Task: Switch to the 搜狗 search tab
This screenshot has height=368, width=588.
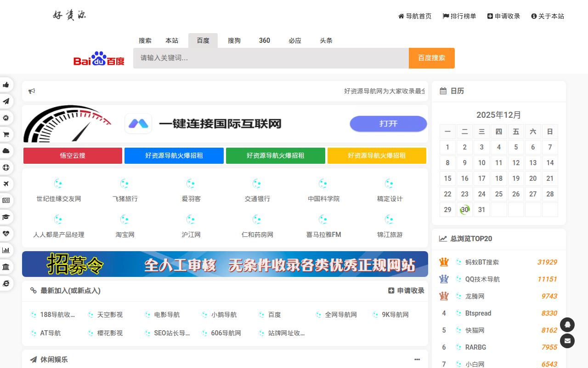Action: 234,40
